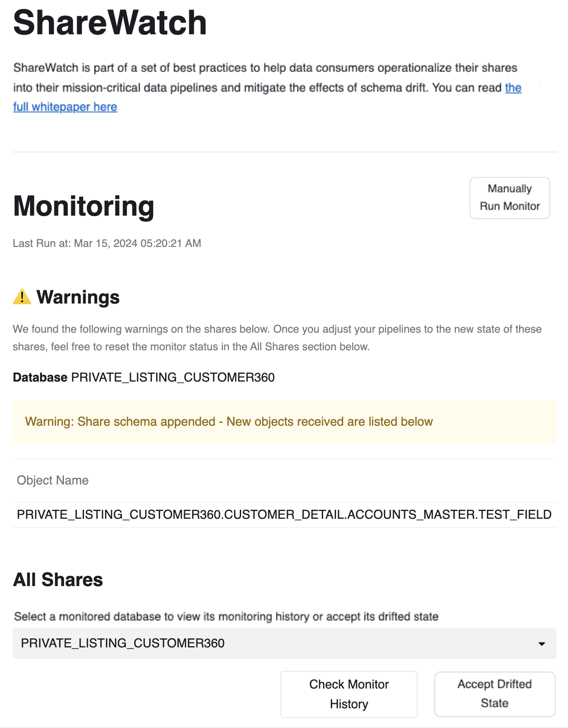568x728 pixels.
Task: Click the horizontal divider above Monitoring
Action: click(x=284, y=152)
